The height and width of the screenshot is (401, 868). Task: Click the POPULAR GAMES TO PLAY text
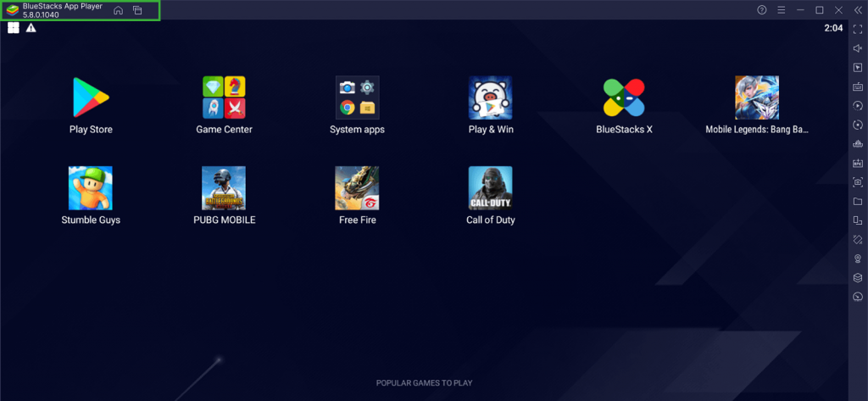coord(424,382)
